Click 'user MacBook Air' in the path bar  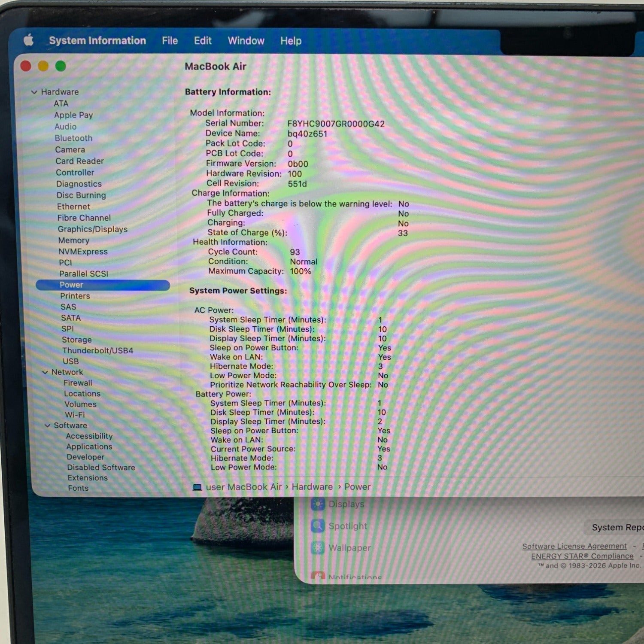tap(244, 487)
